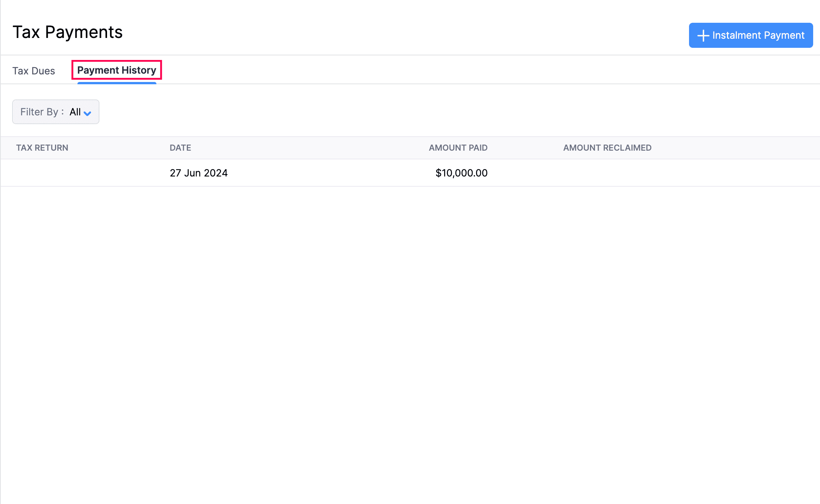Select the 27 Jun 2024 payment row
This screenshot has height=504, width=820.
[342, 173]
